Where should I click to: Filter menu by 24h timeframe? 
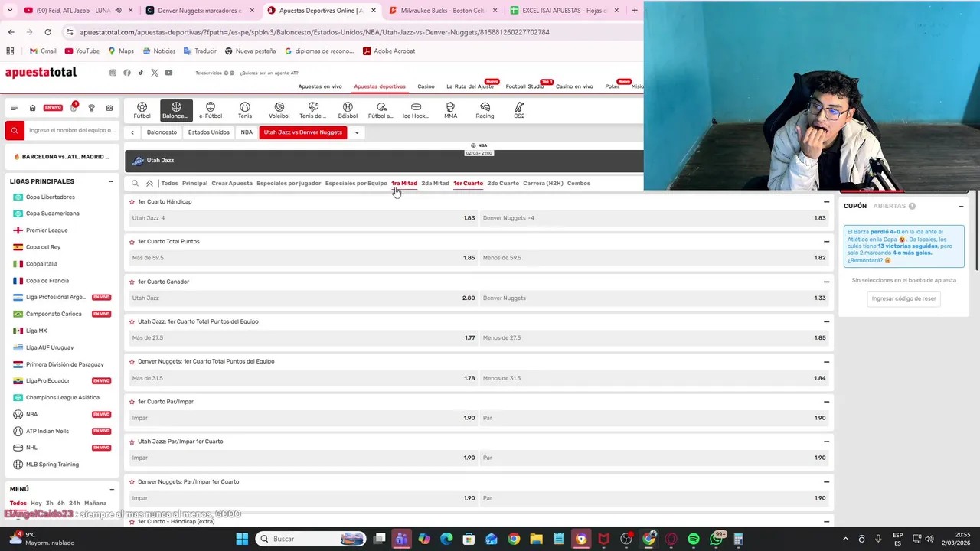74,504
